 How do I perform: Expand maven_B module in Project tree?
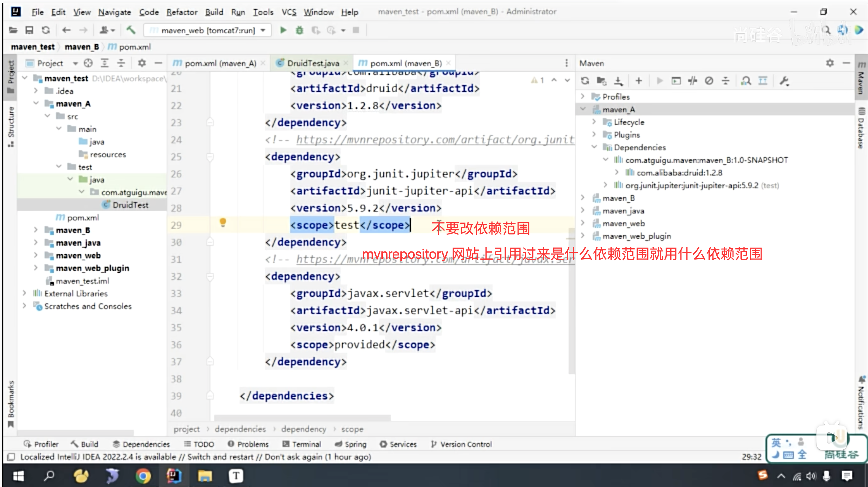pyautogui.click(x=36, y=230)
